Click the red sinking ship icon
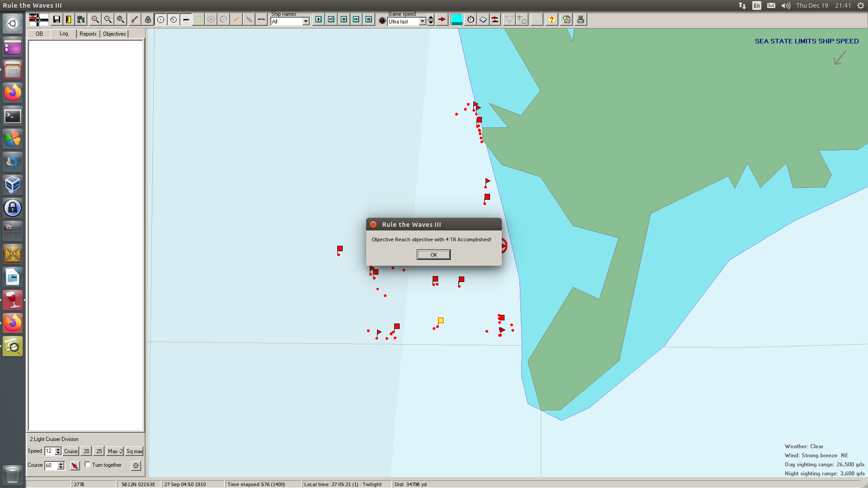868x488 pixels. [x=495, y=19]
